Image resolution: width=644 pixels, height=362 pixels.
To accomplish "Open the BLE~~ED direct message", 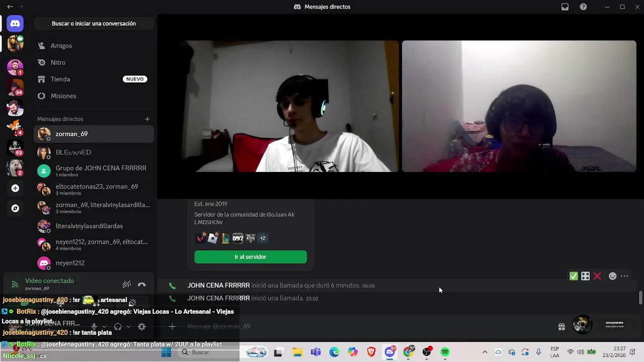I will tap(94, 152).
